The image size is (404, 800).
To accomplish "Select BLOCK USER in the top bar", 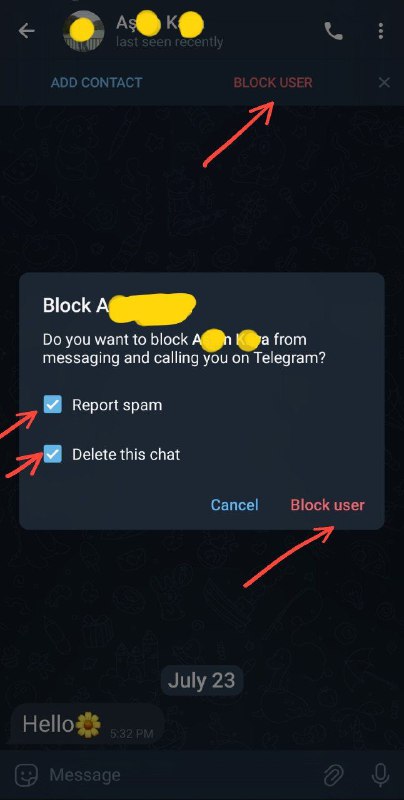I will click(x=273, y=83).
